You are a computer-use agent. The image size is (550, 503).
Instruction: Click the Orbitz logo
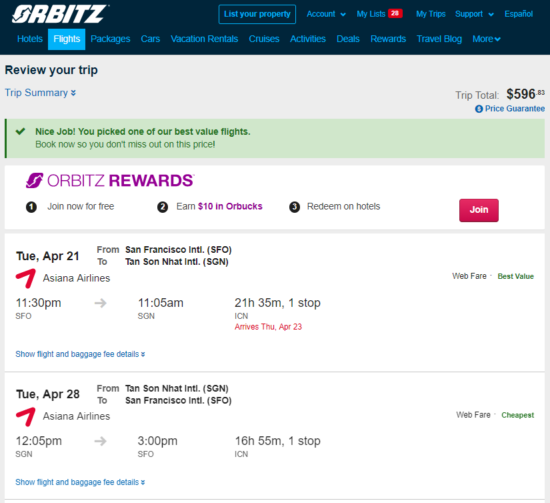[x=60, y=14]
